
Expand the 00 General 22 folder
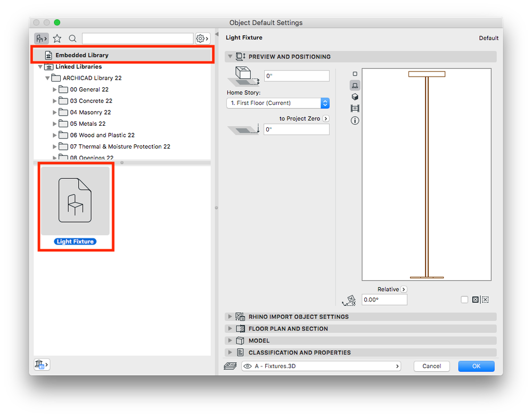click(x=55, y=89)
